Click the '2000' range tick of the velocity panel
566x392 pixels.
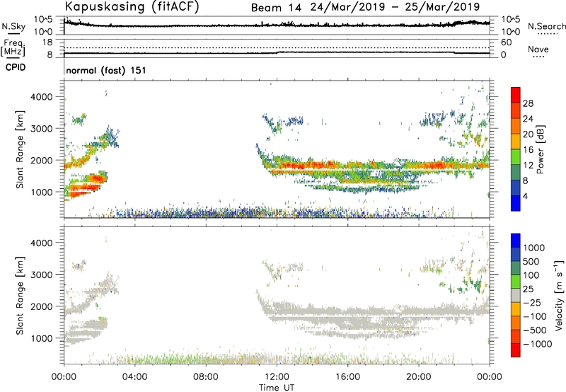(41, 306)
